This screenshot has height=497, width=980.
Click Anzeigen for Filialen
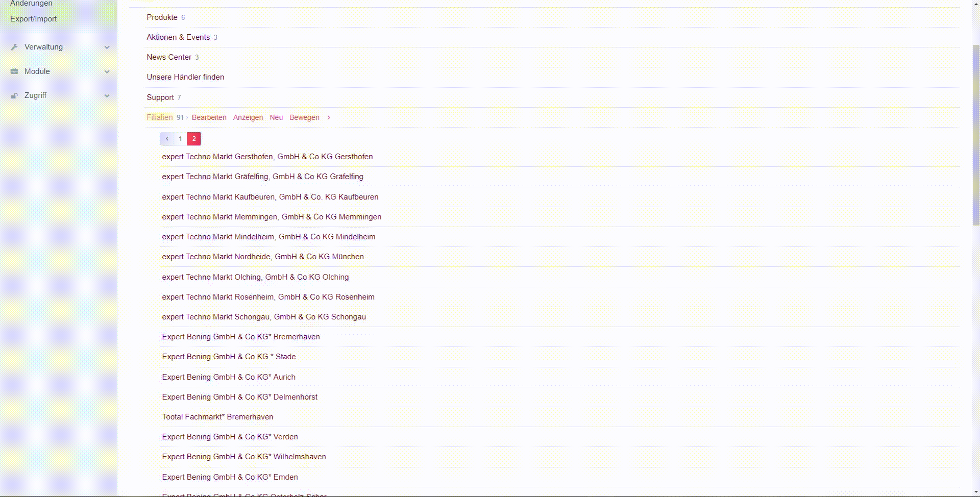(248, 117)
